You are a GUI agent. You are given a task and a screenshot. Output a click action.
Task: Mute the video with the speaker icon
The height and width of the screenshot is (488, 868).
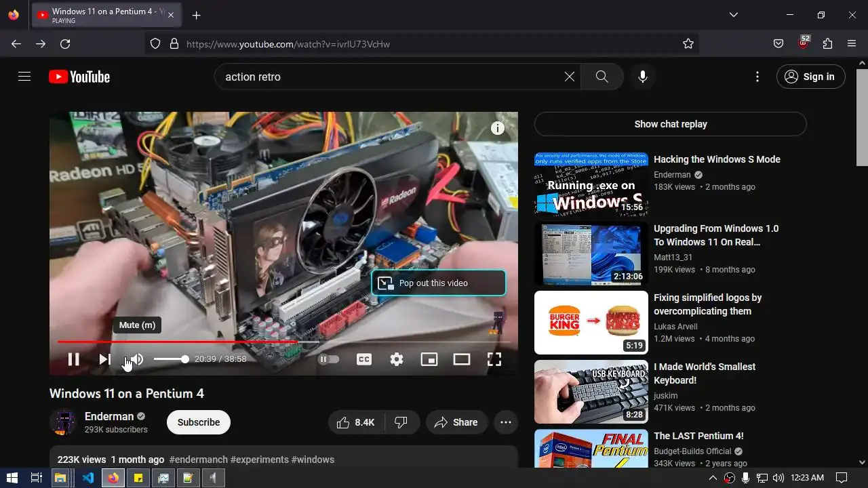click(136, 359)
